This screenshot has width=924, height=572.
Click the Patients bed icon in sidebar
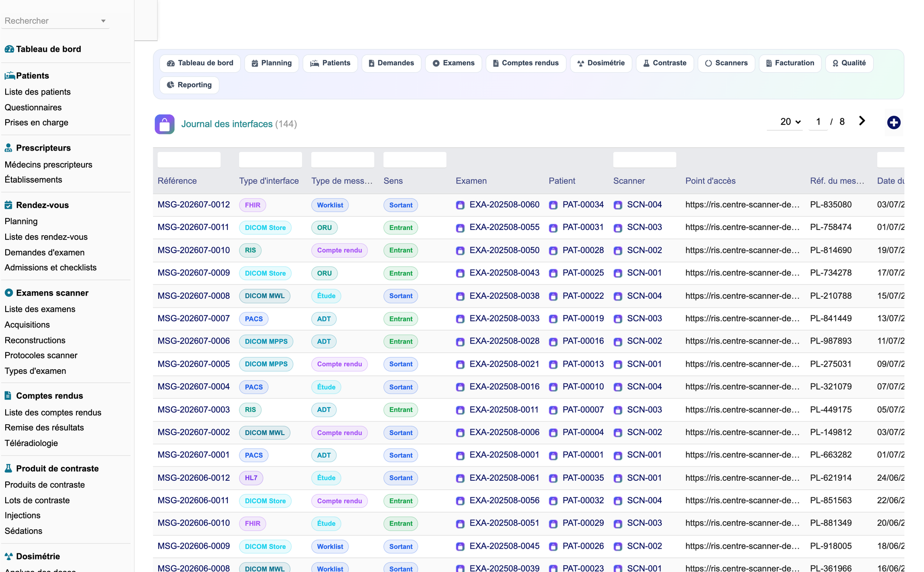point(9,76)
